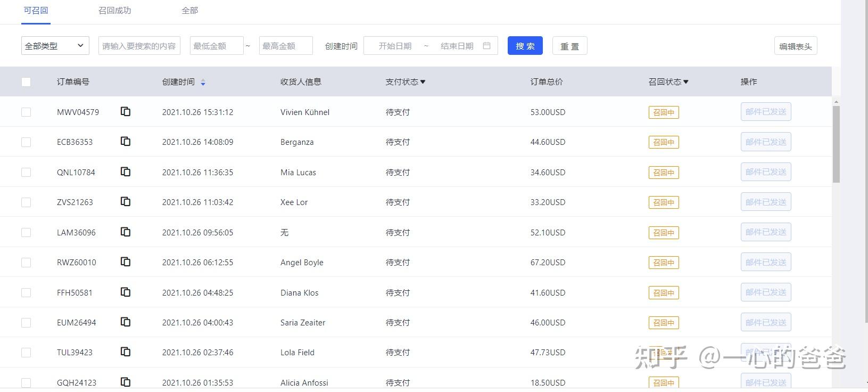
Task: Copy order number ZVS21263
Action: tap(126, 202)
